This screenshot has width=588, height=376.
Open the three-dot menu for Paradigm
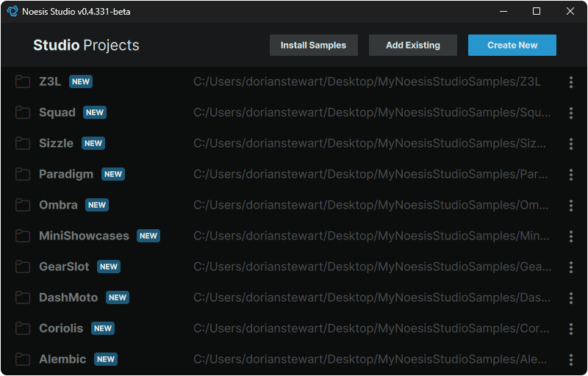point(571,175)
